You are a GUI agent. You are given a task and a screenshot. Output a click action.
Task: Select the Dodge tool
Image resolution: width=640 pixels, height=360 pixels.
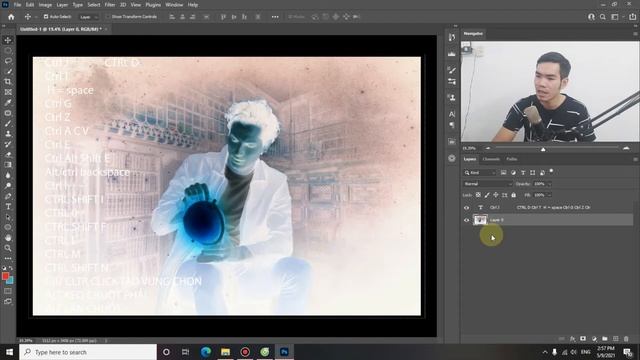pyautogui.click(x=8, y=186)
